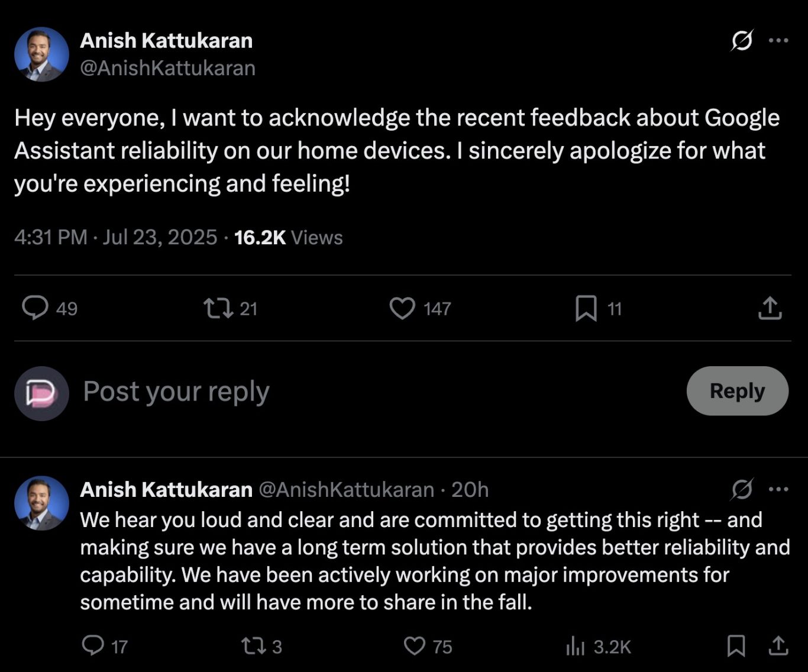The image size is (808, 672).
Task: Like the reply tweet with 75 likes
Action: pyautogui.click(x=414, y=646)
